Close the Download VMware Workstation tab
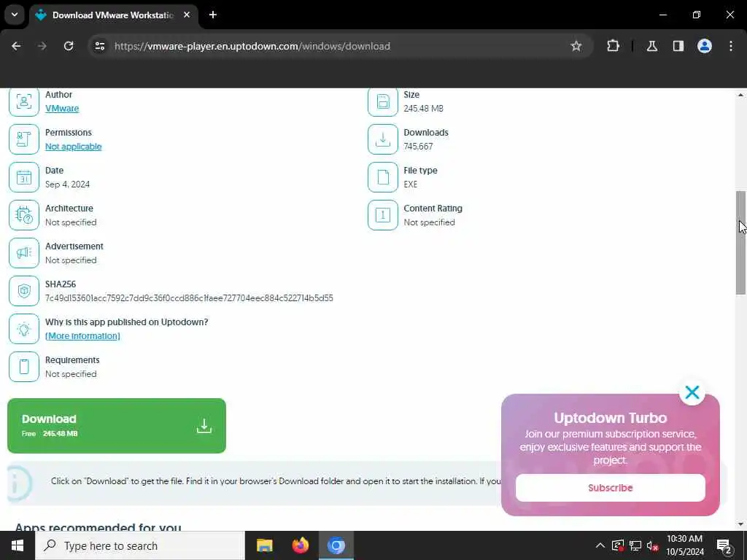The image size is (747, 560). click(187, 15)
